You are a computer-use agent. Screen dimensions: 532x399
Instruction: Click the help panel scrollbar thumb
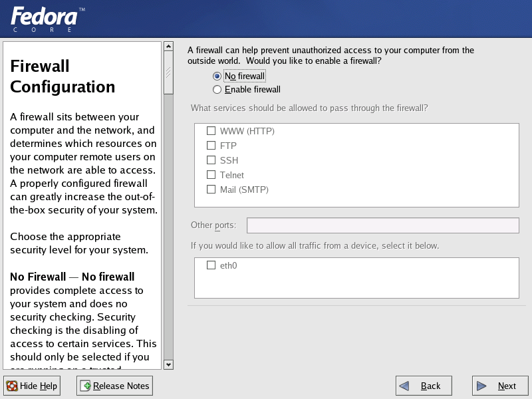(x=168, y=72)
